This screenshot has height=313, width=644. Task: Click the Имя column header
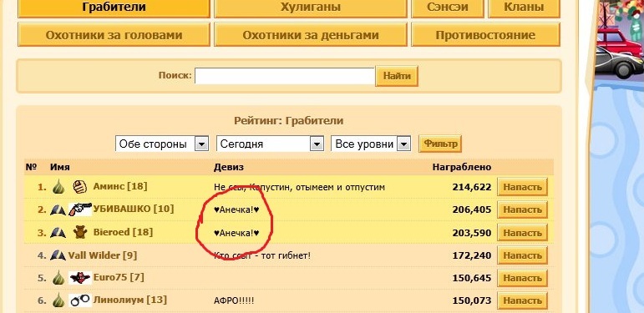click(60, 168)
